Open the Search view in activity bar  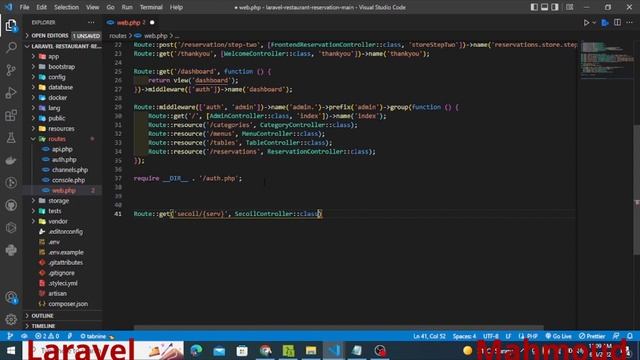[x=11, y=48]
